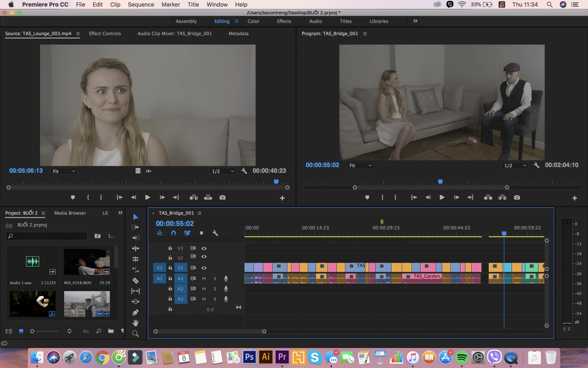This screenshot has width=588, height=368.
Task: Play the Program monitor sequence
Action: (x=442, y=197)
